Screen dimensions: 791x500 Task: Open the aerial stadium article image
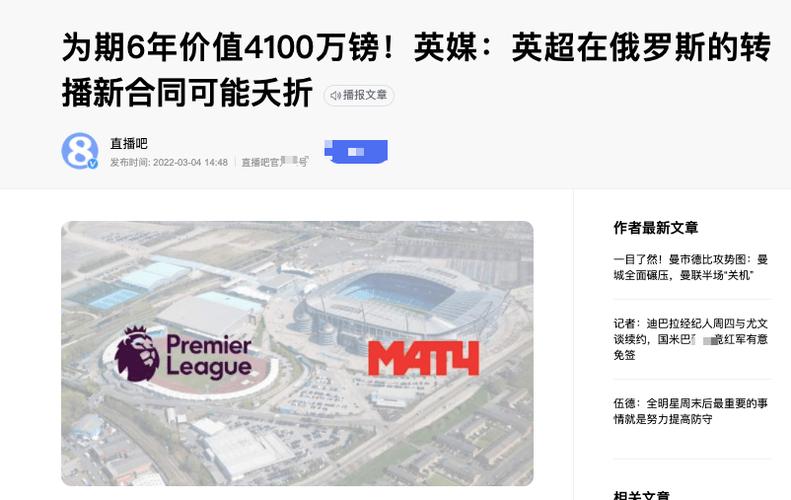pyautogui.click(x=297, y=354)
